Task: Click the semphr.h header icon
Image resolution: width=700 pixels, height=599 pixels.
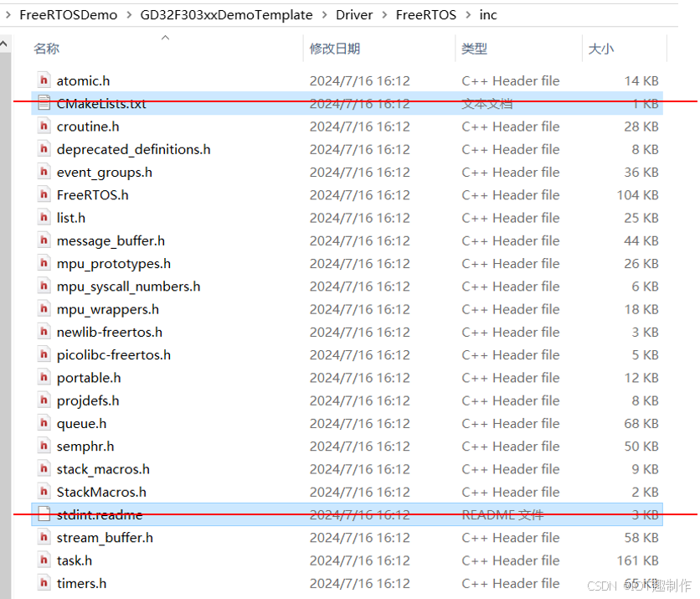Action: [44, 446]
